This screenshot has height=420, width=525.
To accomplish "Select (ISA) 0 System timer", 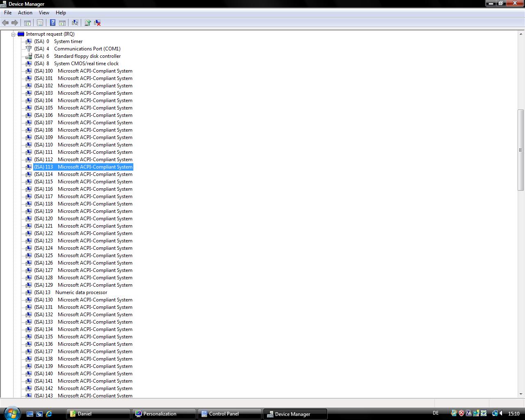I will coord(58,41).
